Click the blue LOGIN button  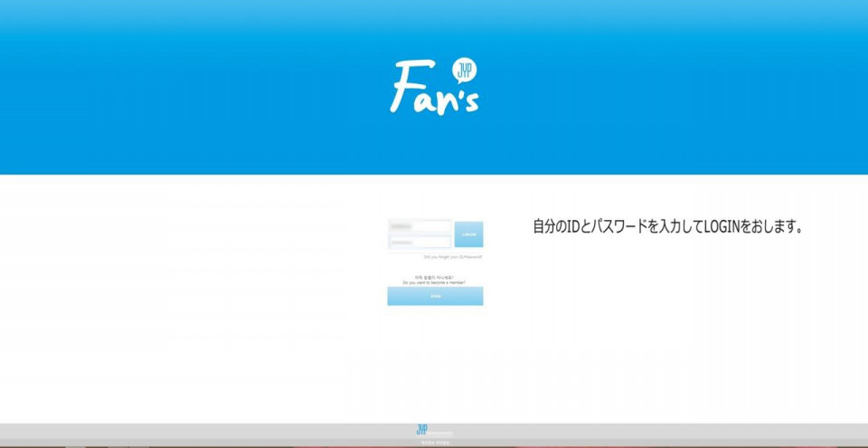pos(469,234)
